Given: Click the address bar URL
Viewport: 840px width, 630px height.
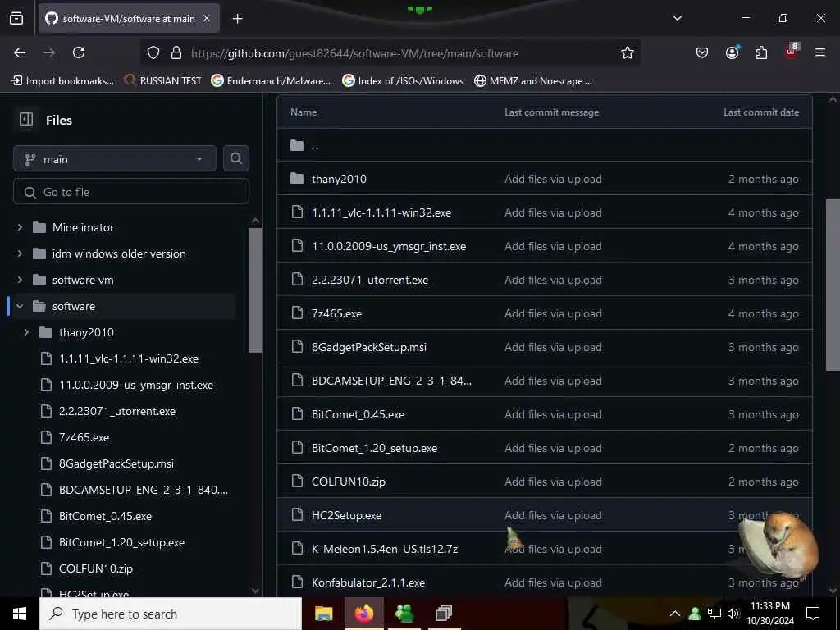Looking at the screenshot, I should pos(354,53).
